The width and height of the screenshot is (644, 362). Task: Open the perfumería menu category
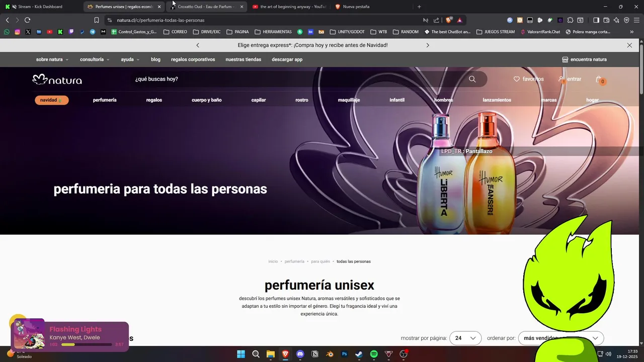[x=105, y=100]
